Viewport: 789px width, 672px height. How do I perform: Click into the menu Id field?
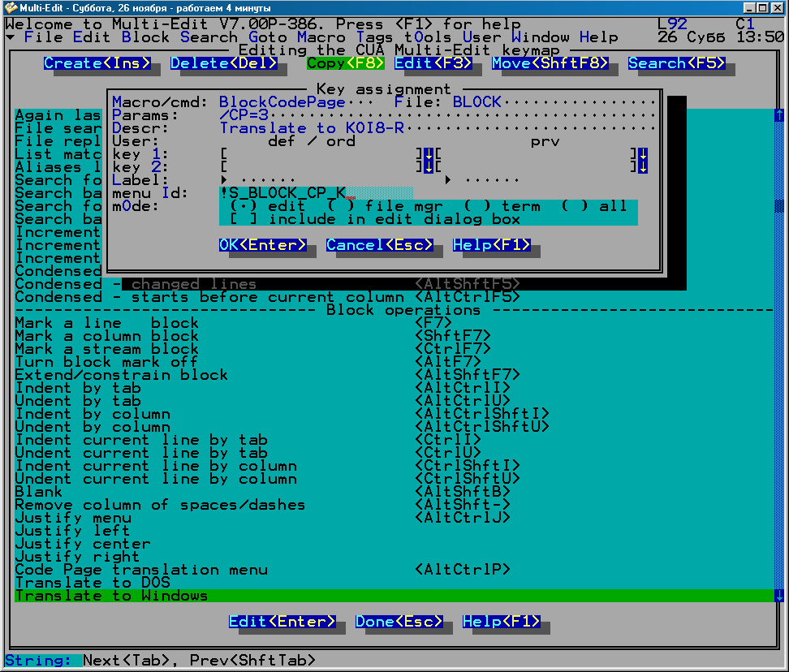click(x=317, y=193)
